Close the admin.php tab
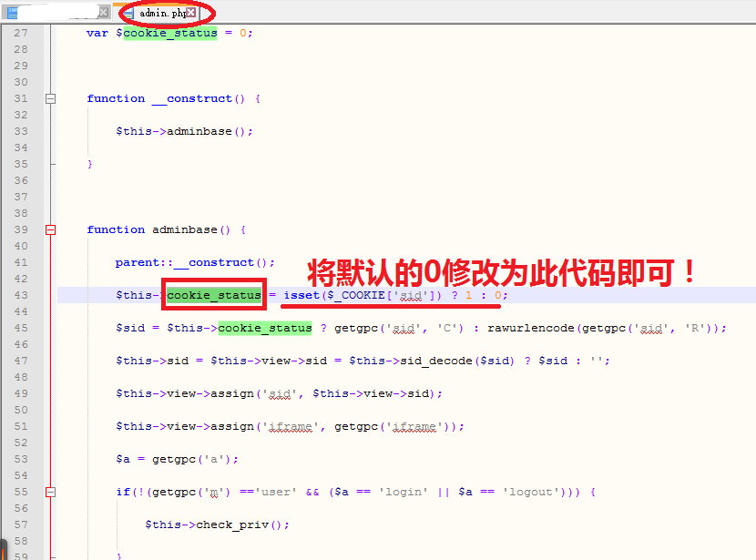Viewport: 756px width, 560px height. pyautogui.click(x=190, y=14)
